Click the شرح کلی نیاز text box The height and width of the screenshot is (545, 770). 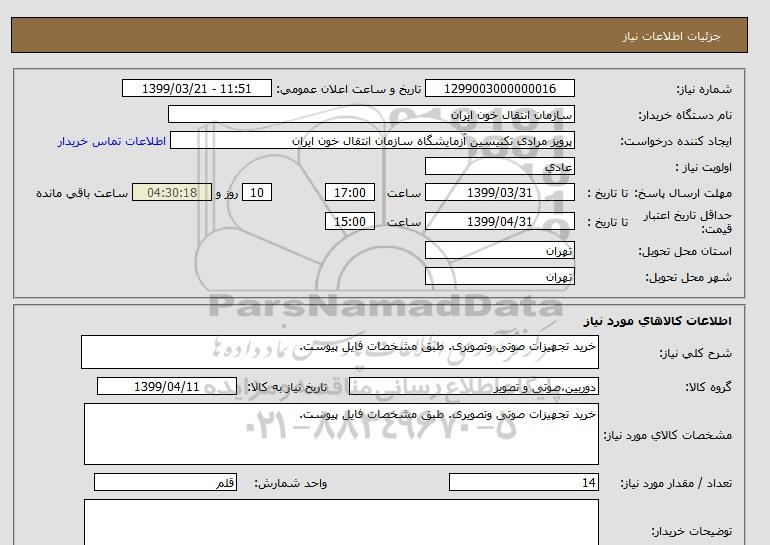[340, 352]
